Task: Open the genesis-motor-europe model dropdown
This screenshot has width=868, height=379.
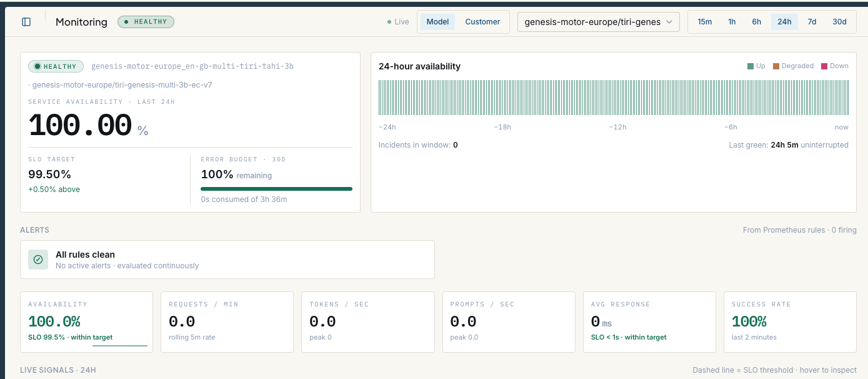Action: coord(599,22)
